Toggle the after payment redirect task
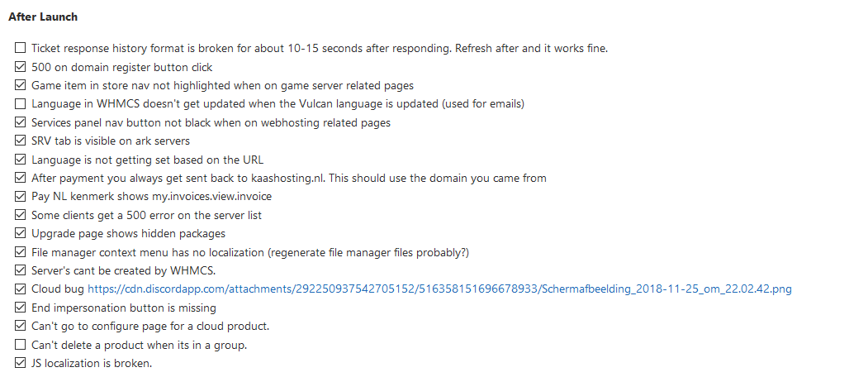The height and width of the screenshot is (377, 868). click(21, 178)
